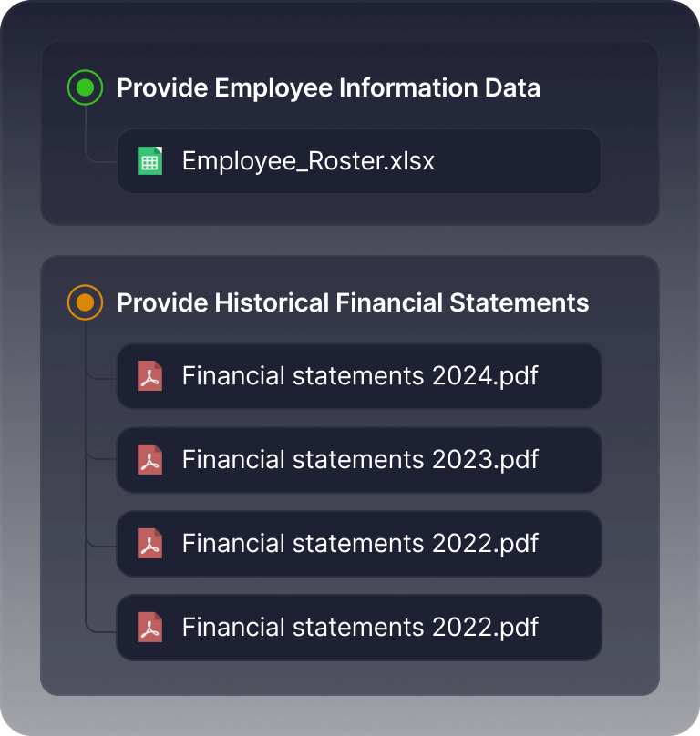Click PDF icon of the bottom 2022 statement
700x736 pixels.
click(x=149, y=628)
